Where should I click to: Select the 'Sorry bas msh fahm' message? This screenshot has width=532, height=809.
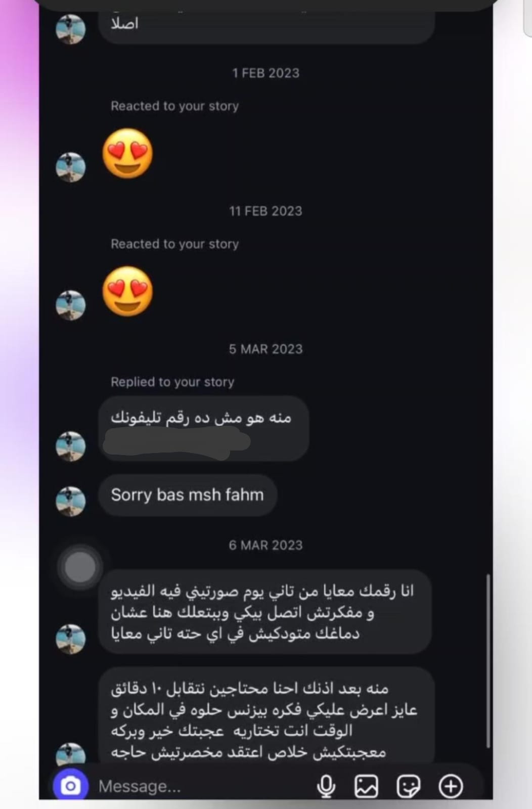pos(188,495)
